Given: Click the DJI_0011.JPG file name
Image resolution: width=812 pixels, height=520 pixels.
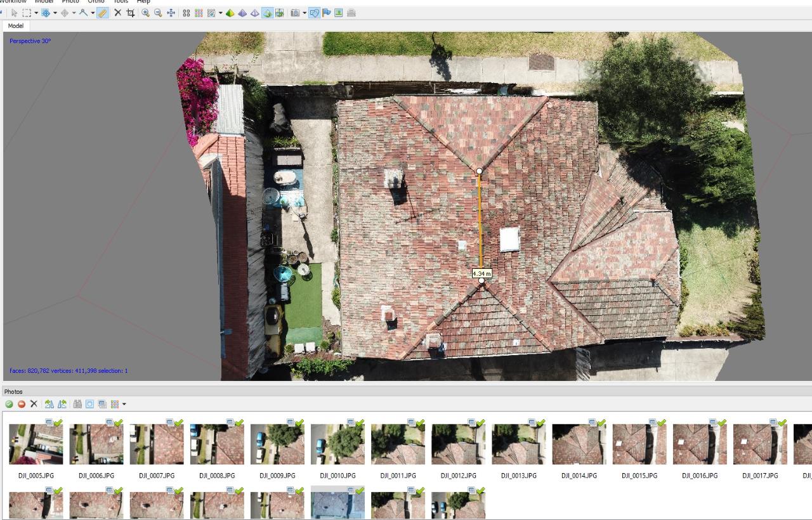Looking at the screenshot, I should [398, 476].
